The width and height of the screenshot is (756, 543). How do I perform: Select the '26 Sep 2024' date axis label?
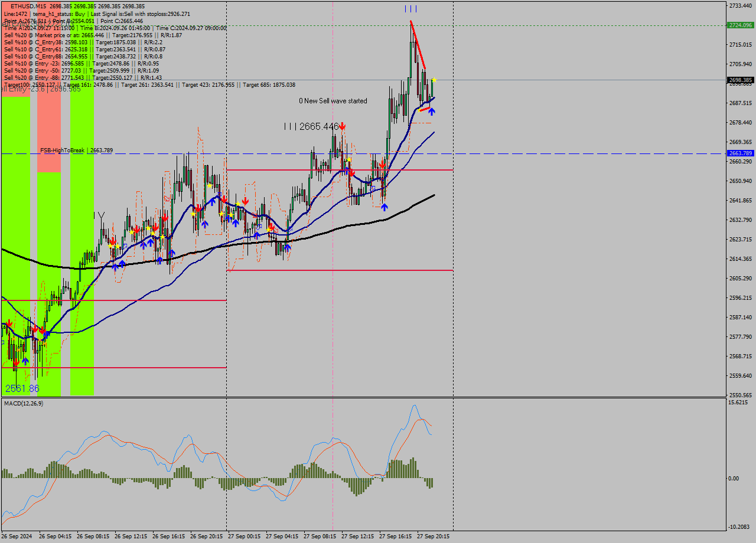coord(18,537)
